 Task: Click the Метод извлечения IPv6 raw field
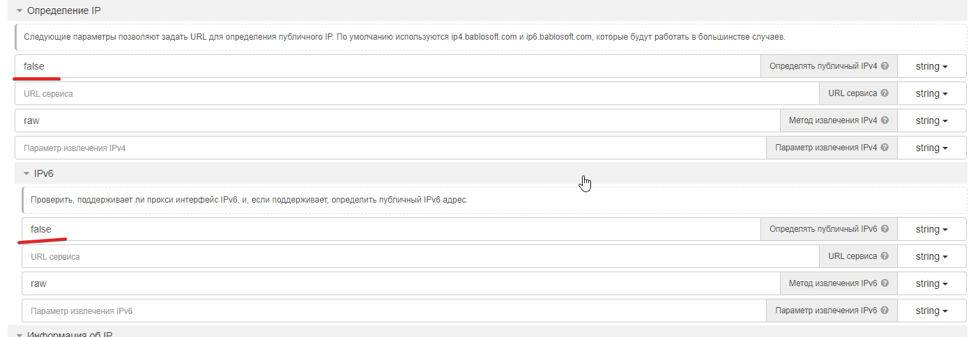[x=401, y=283]
